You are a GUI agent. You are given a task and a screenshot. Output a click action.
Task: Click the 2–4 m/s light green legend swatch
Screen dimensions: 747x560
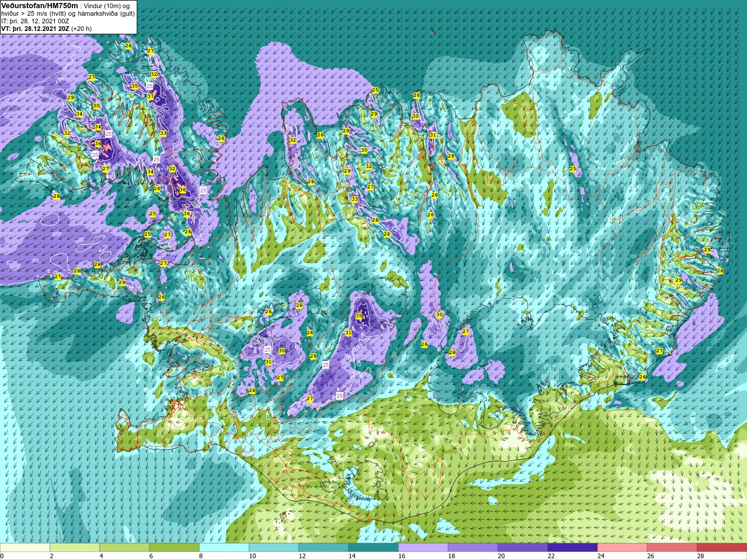point(75,548)
